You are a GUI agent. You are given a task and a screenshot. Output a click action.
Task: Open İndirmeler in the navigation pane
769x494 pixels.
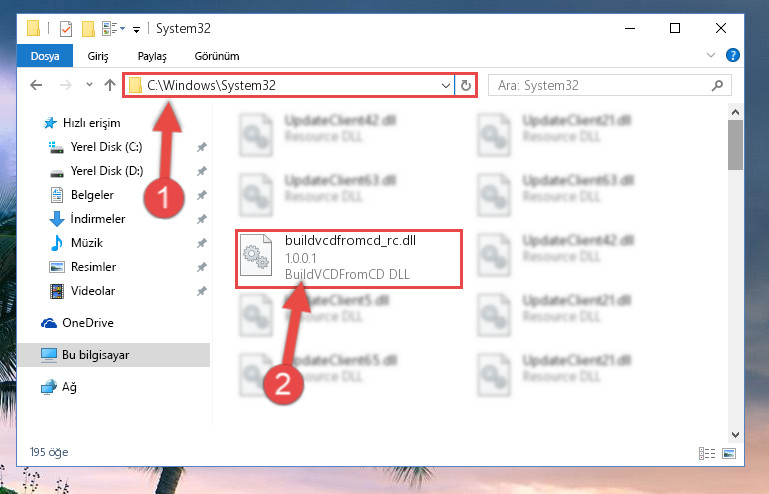(97, 219)
